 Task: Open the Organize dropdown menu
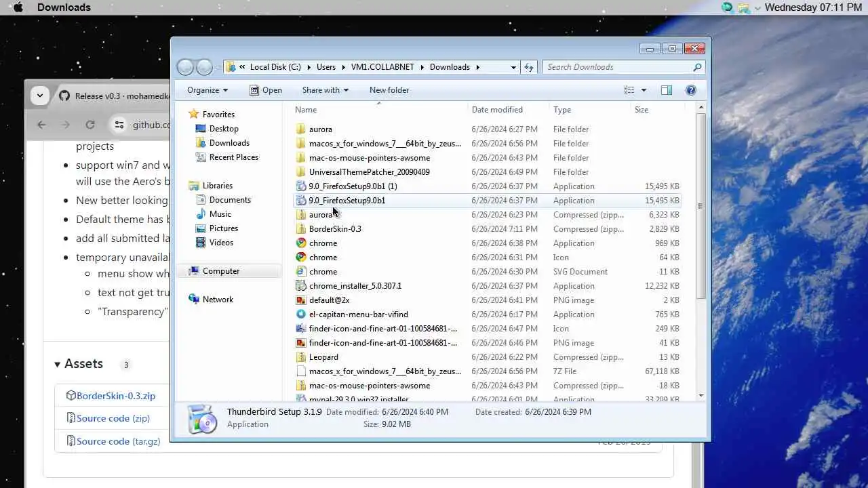tap(208, 90)
